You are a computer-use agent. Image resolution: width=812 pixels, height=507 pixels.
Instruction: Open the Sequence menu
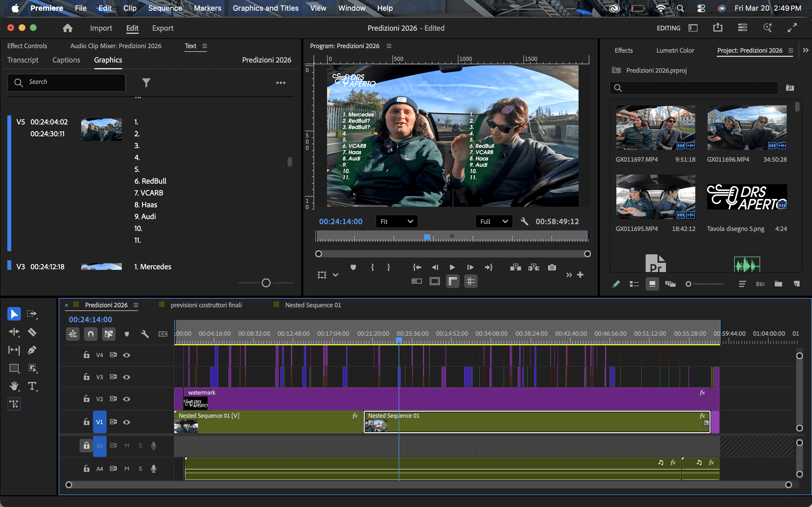[165, 8]
